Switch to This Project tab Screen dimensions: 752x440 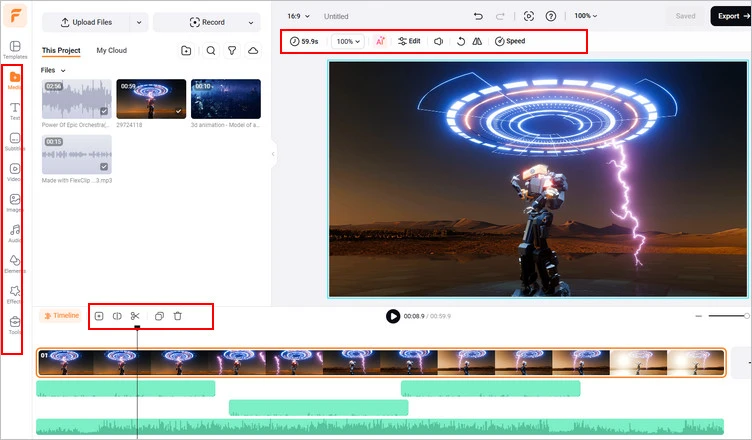[x=61, y=50]
